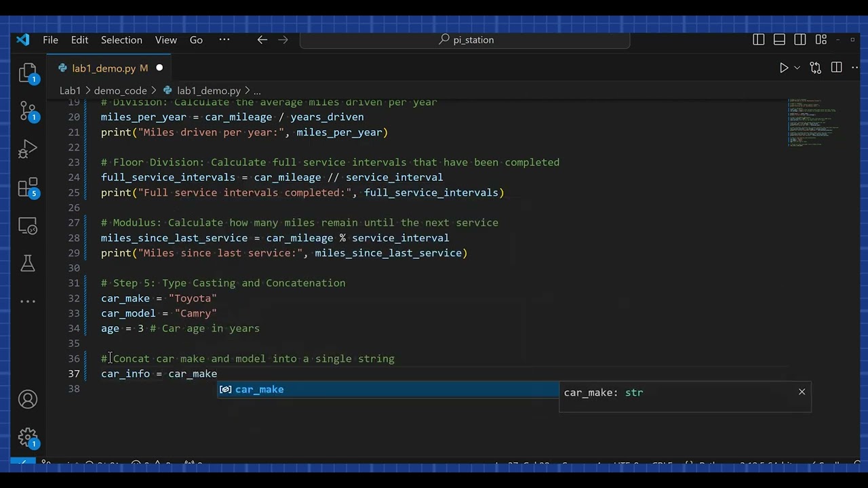This screenshot has height=488, width=868.
Task: Click the Step 5 Type Casting comment
Action: [223, 283]
